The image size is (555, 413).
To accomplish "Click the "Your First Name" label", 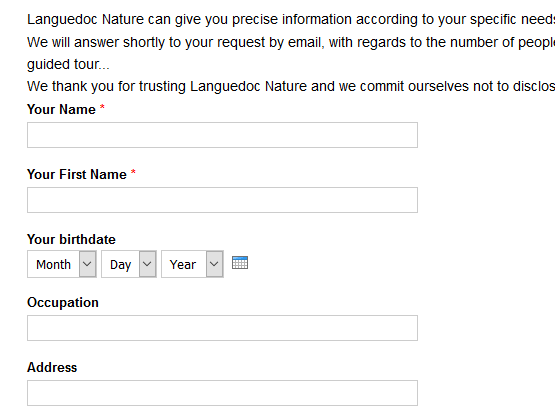I will pyautogui.click(x=77, y=174).
